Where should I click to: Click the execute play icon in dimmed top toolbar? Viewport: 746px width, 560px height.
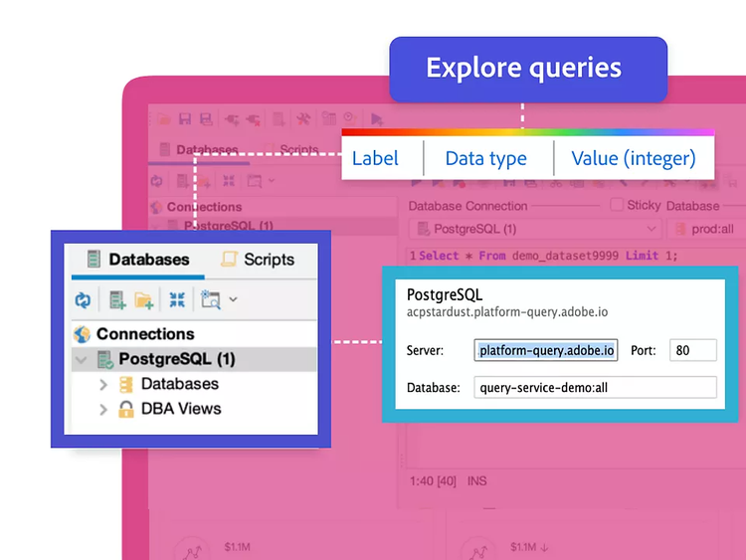coord(376,119)
